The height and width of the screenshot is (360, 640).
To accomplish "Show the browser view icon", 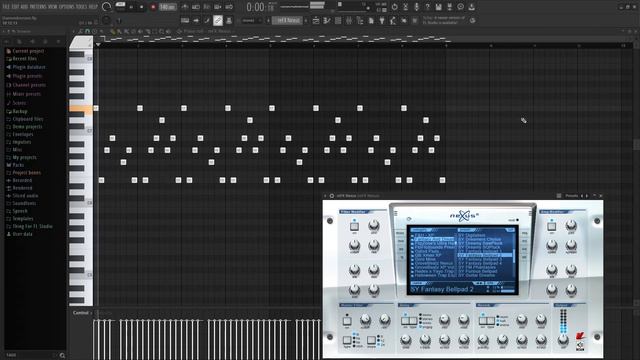I will tap(360, 20).
